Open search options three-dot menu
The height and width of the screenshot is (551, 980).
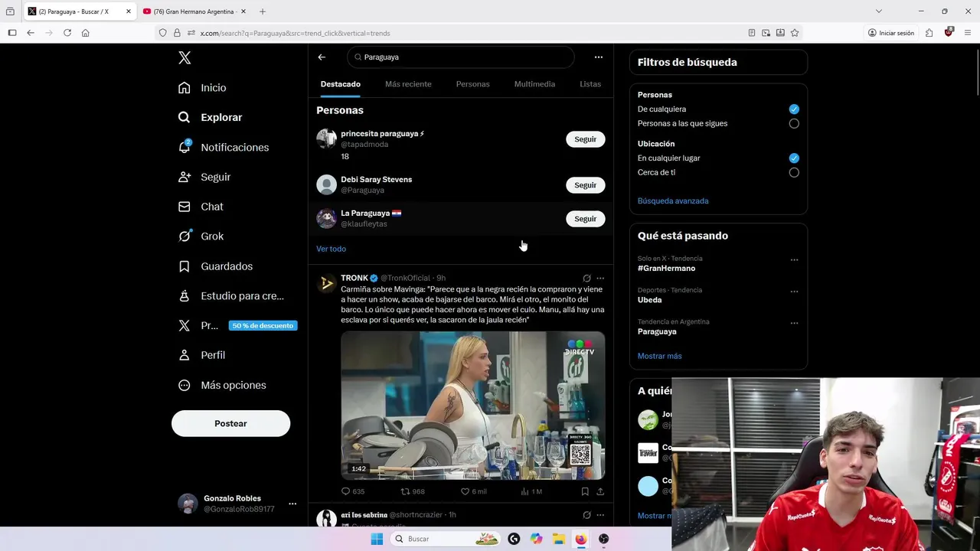[599, 57]
